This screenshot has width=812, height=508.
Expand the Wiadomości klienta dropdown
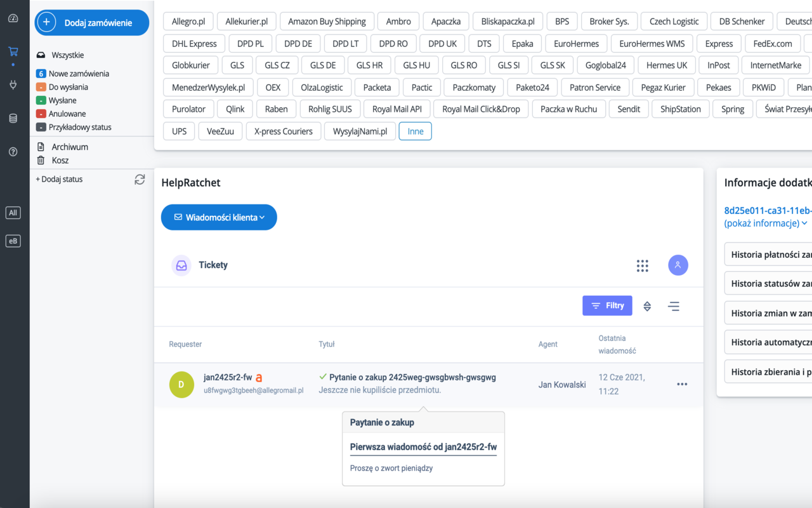point(219,217)
